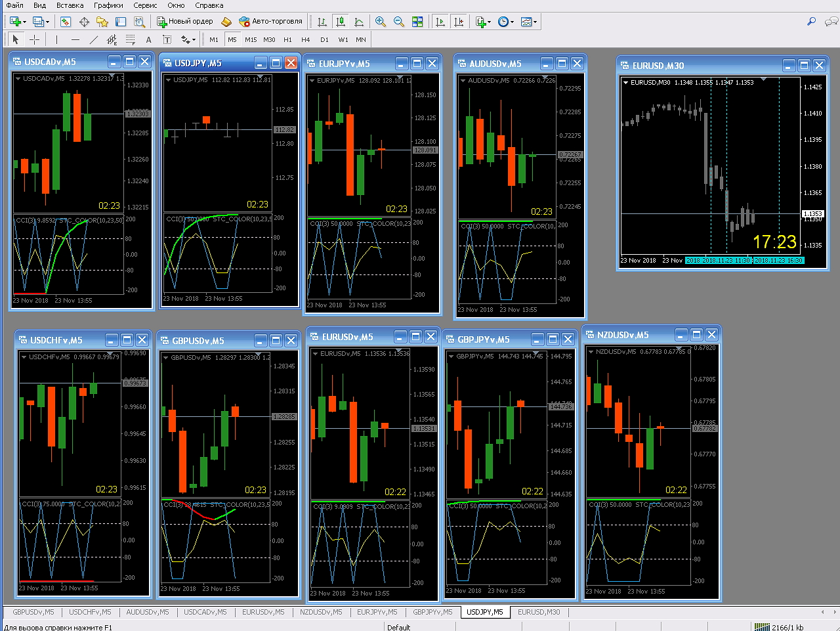Image resolution: width=840 pixels, height=631 pixels.
Task: Open the Market Watch panel icon
Action: pos(66,22)
